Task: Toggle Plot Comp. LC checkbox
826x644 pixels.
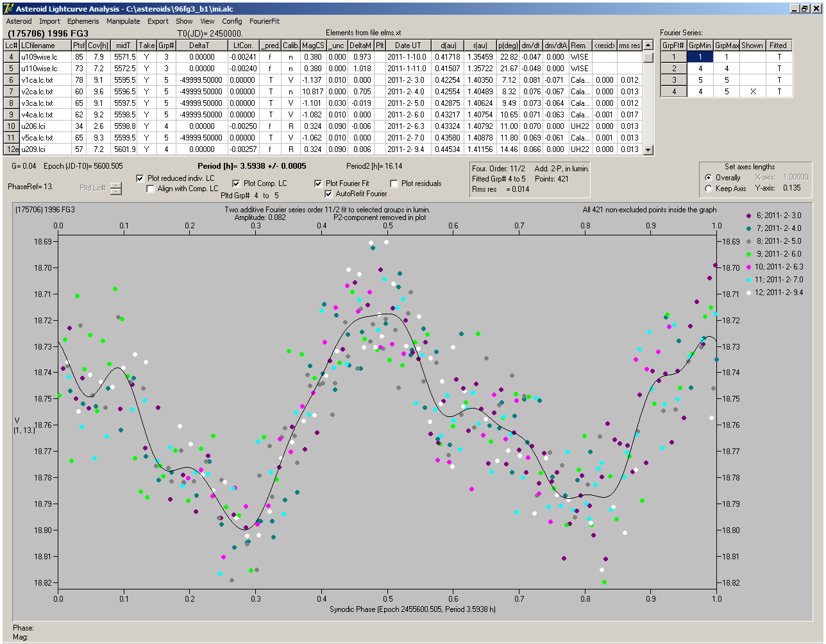Action: [x=236, y=183]
